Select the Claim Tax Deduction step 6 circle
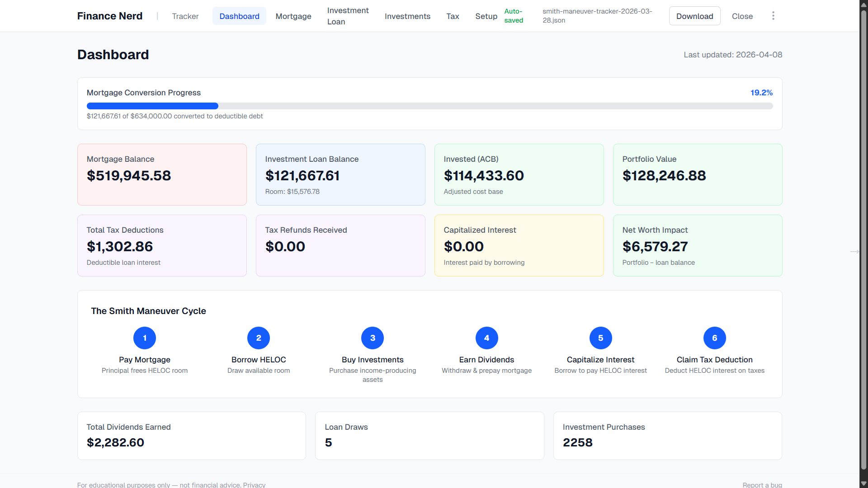The image size is (868, 488). click(714, 338)
